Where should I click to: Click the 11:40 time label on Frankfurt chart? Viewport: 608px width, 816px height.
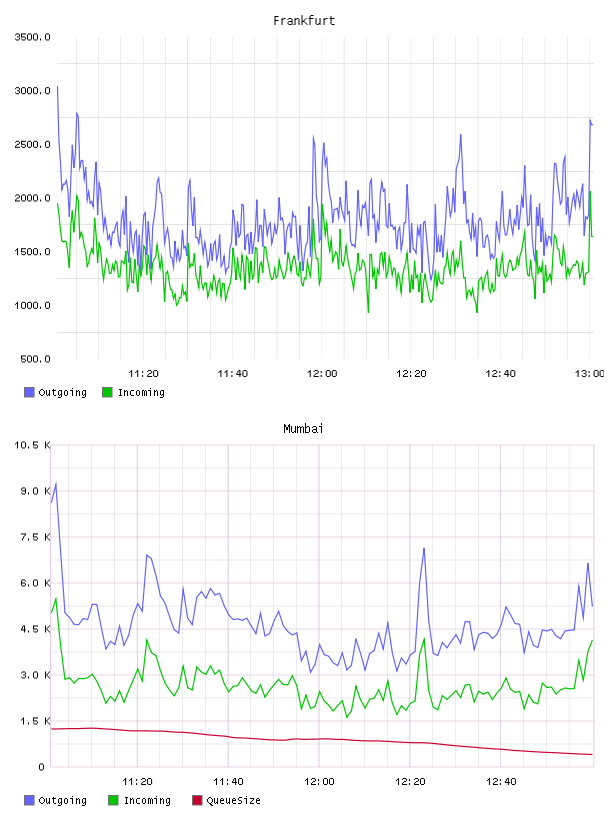pos(233,374)
